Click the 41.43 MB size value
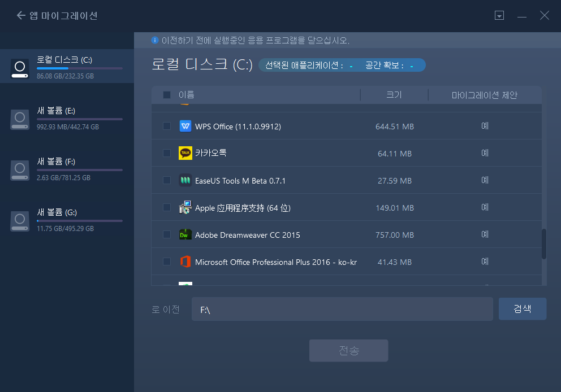The image size is (561, 392). (394, 262)
